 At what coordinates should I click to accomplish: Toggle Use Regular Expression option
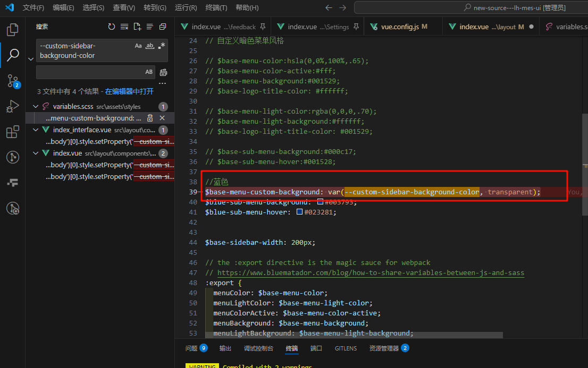pyautogui.click(x=162, y=46)
